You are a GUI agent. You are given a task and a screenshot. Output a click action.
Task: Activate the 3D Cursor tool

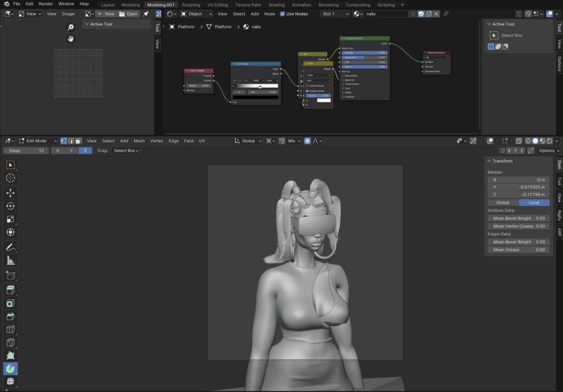coord(10,178)
